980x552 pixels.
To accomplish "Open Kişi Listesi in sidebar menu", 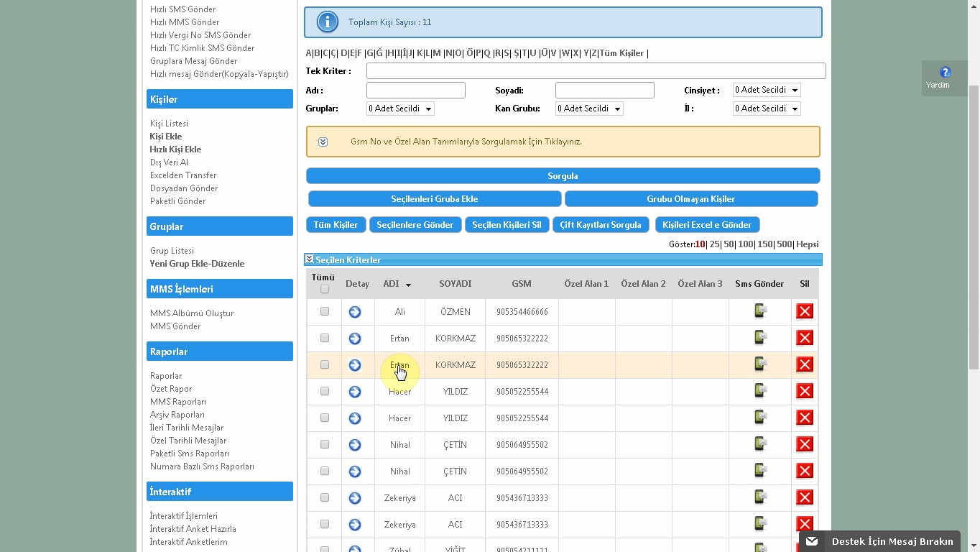I will pos(169,124).
